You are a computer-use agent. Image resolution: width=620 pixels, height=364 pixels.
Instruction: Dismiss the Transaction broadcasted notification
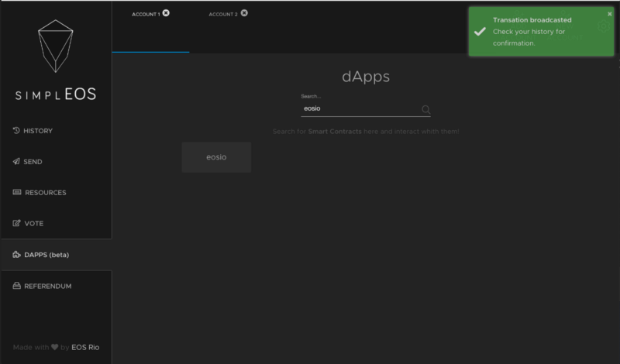[x=609, y=14]
